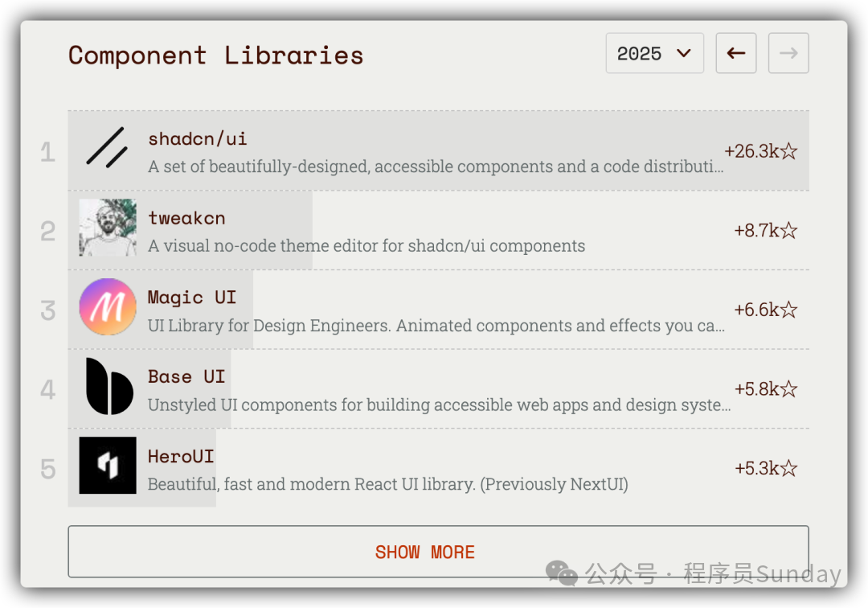The height and width of the screenshot is (608, 868).
Task: Click the +6.6k star count for Magic UI
Action: (x=765, y=310)
